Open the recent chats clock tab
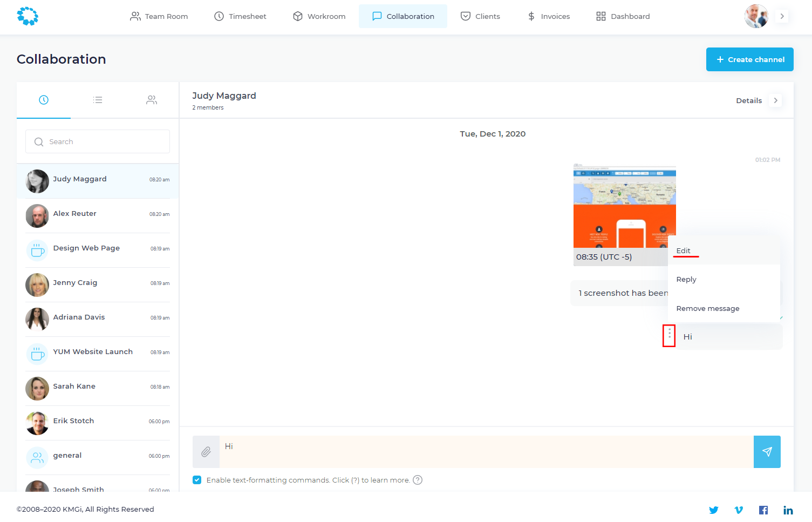Screen dimensions: 812x522 point(44,100)
